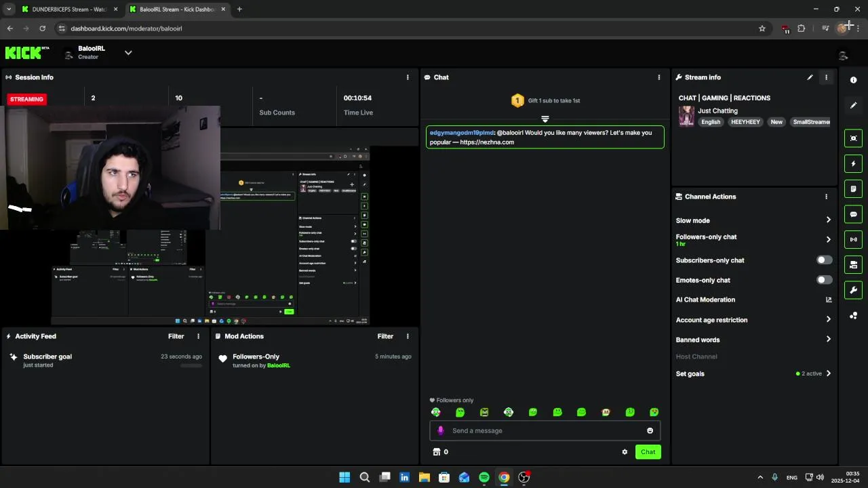
Task: Open Spotify from the taskbar
Action: [484, 477]
